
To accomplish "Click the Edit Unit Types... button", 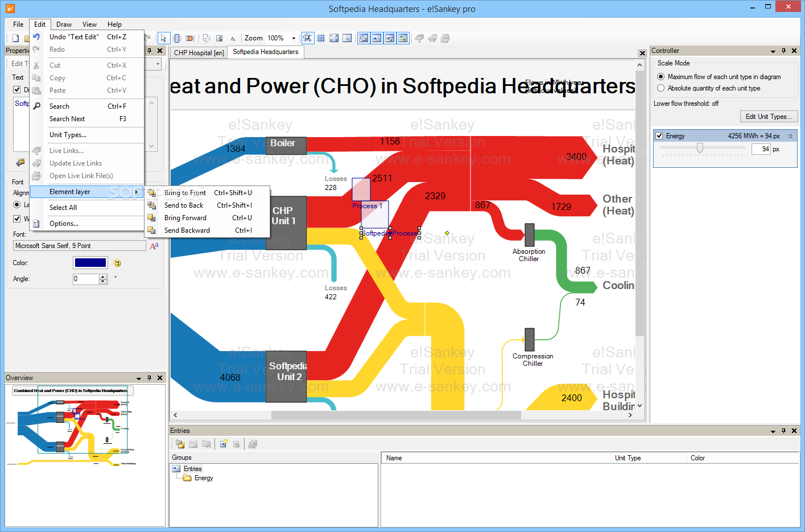I will [x=769, y=117].
